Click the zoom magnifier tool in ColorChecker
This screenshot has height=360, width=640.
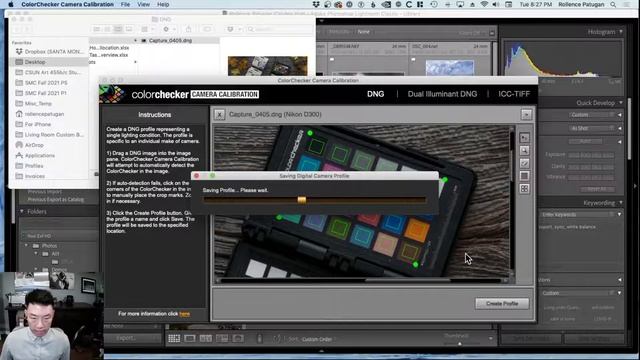524,151
